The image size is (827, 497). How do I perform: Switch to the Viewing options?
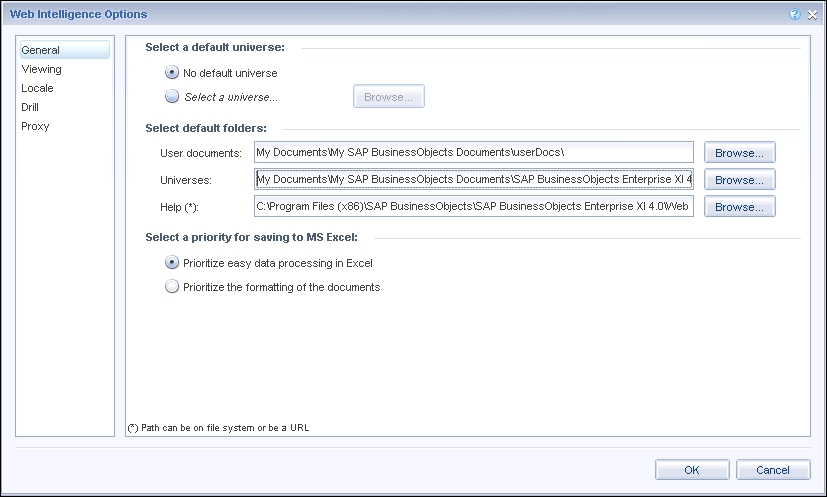coord(41,69)
